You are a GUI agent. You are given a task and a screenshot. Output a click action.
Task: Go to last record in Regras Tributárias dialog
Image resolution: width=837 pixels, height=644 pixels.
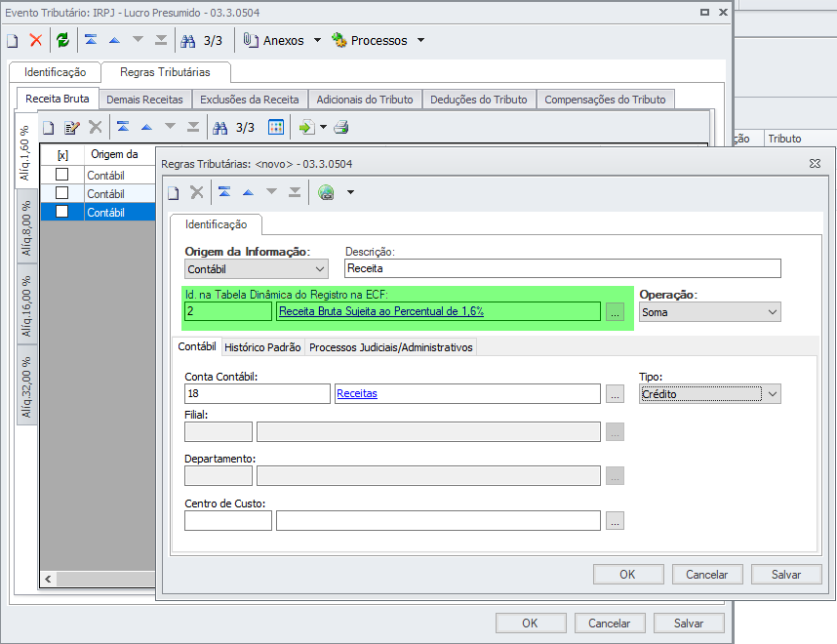tap(295, 191)
